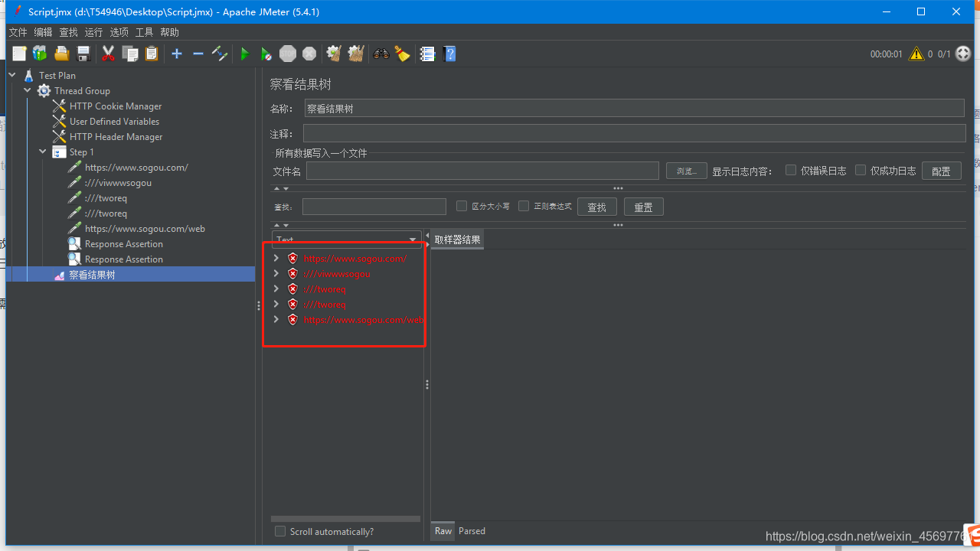
Task: Switch to the Parsed tab
Action: [472, 531]
